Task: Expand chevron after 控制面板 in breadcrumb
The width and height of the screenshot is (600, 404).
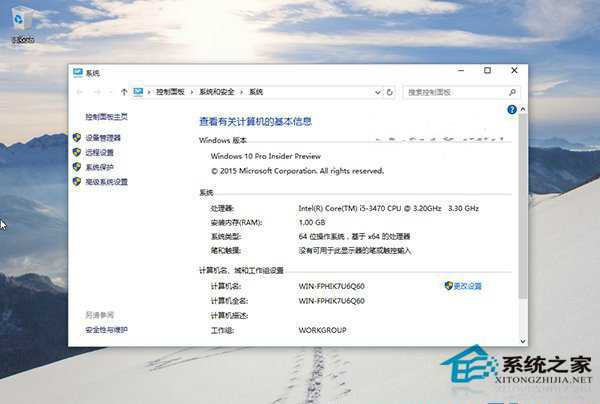Action: pos(192,92)
